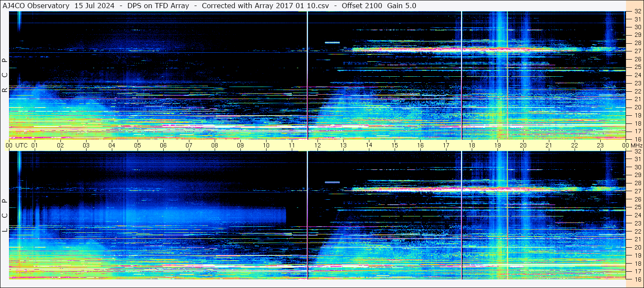644x288 pixels.
Task: Click the "16" hour tick on time axis
Action: click(420, 145)
